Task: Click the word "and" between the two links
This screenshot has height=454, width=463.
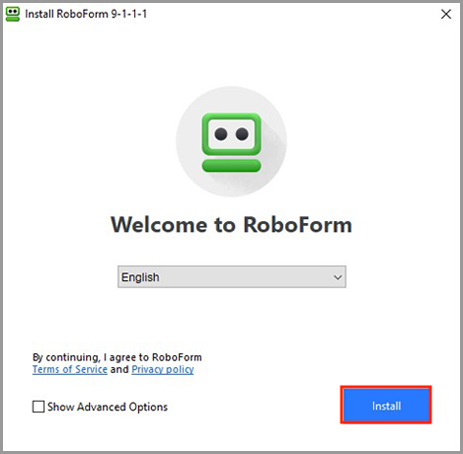Action: tap(119, 369)
